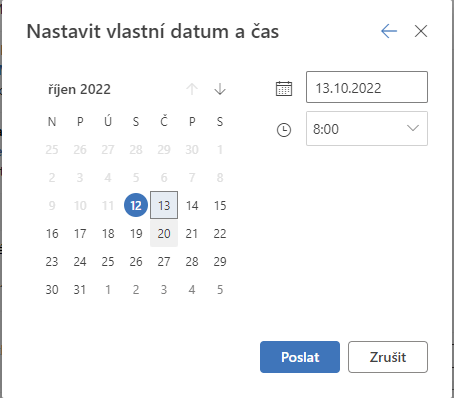The height and width of the screenshot is (398, 454).
Task: Go to next month with down arrow
Action: [220, 89]
